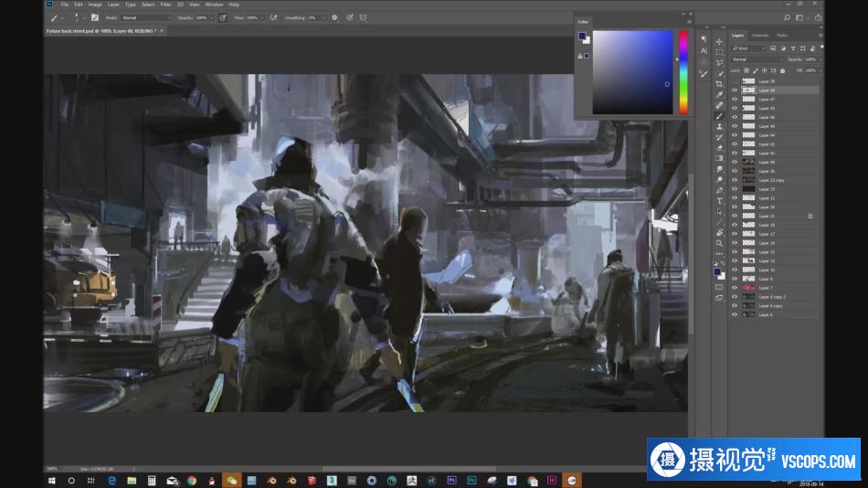Click the hue slider in Color panel
868x488 pixels.
click(x=683, y=72)
